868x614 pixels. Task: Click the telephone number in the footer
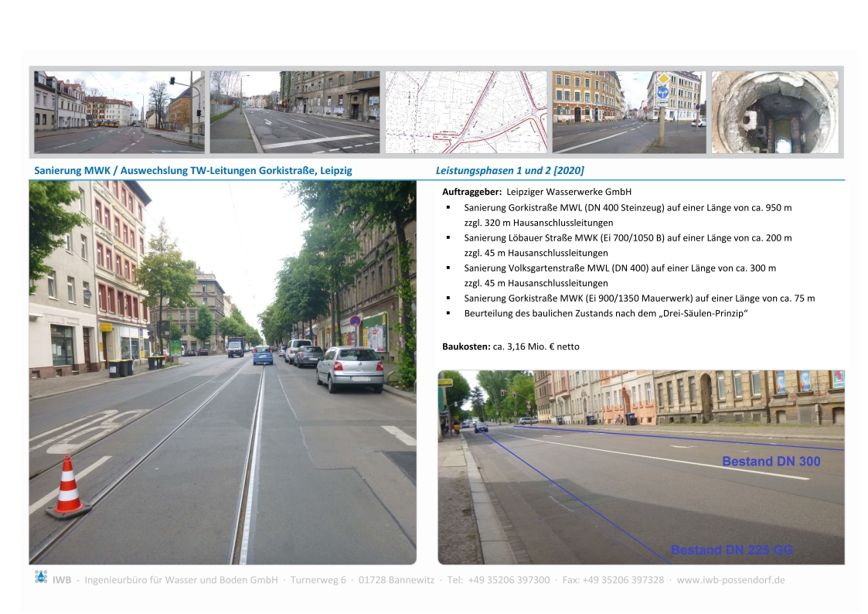pos(509,580)
